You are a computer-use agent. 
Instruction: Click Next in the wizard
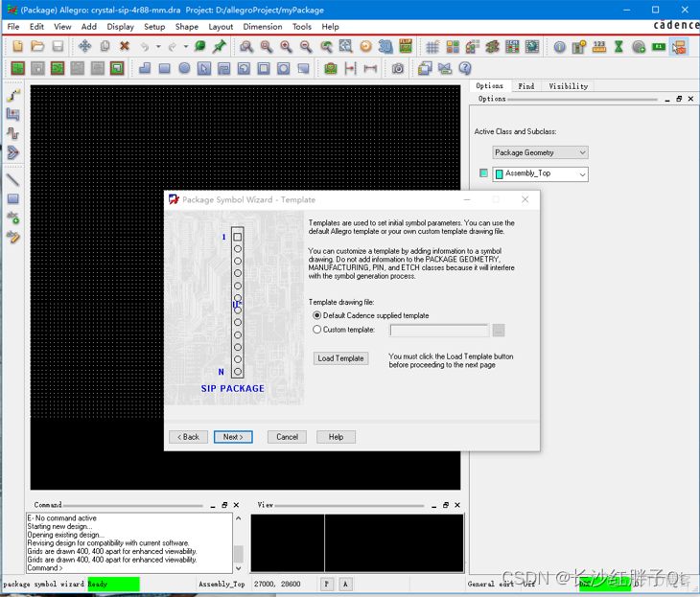(x=233, y=437)
